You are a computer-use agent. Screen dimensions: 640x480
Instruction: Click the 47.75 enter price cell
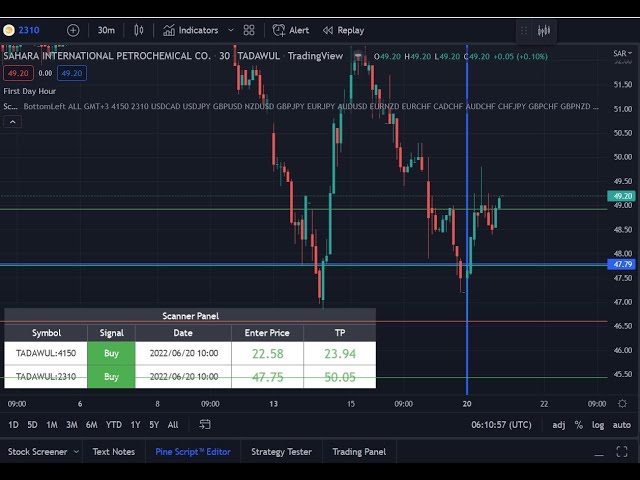click(x=267, y=377)
